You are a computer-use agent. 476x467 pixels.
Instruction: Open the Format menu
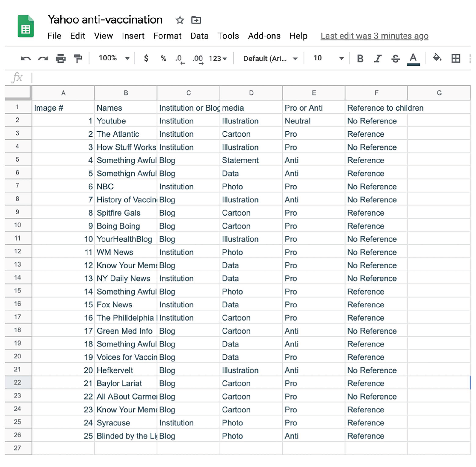167,36
